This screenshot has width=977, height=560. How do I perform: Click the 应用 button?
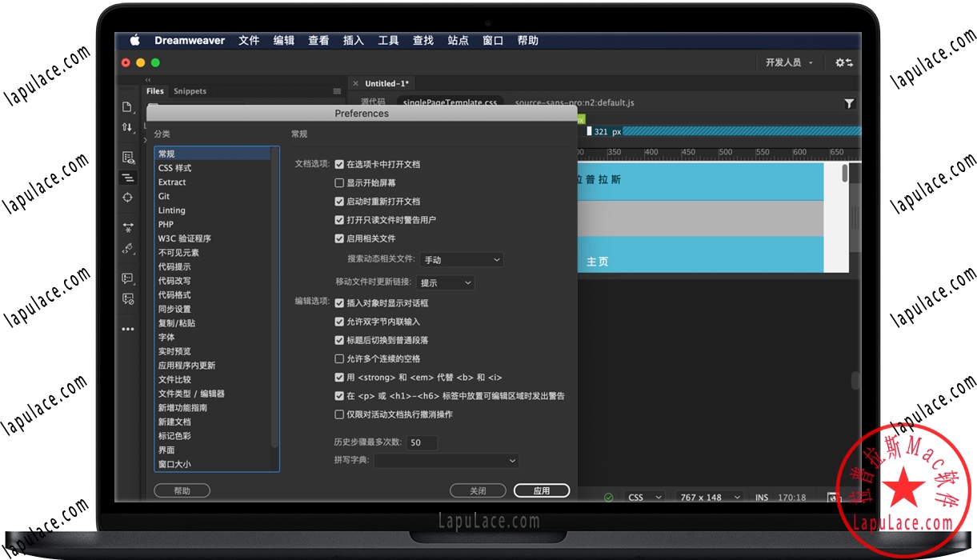click(x=542, y=490)
